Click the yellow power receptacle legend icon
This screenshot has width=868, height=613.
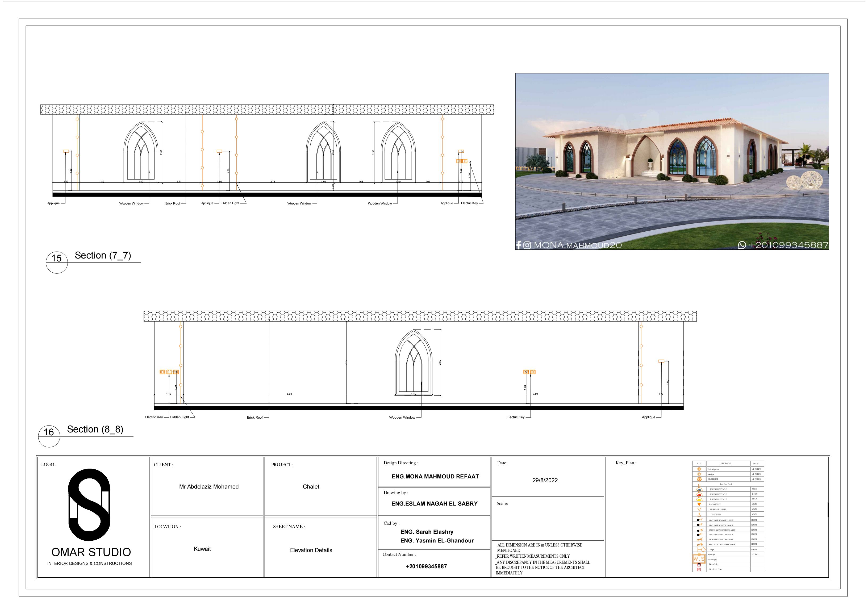[699, 499]
